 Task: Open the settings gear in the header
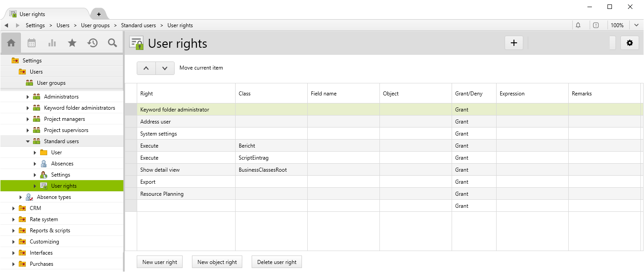coord(629,43)
